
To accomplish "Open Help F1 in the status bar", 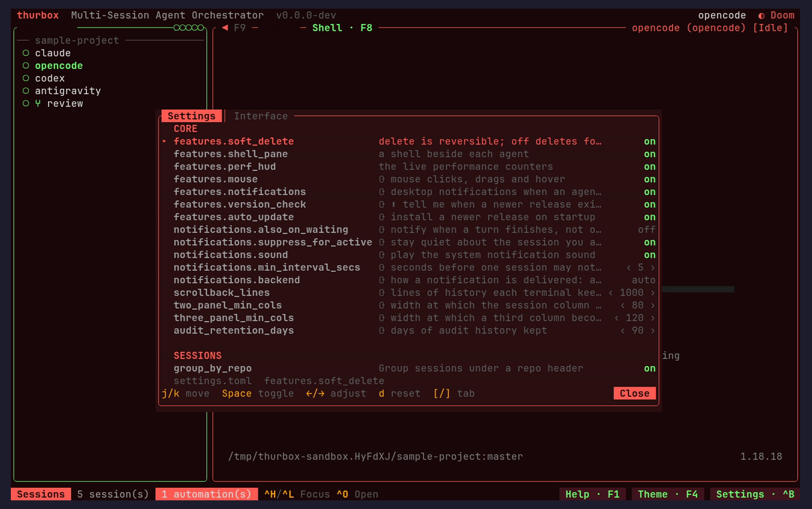I will (592, 494).
